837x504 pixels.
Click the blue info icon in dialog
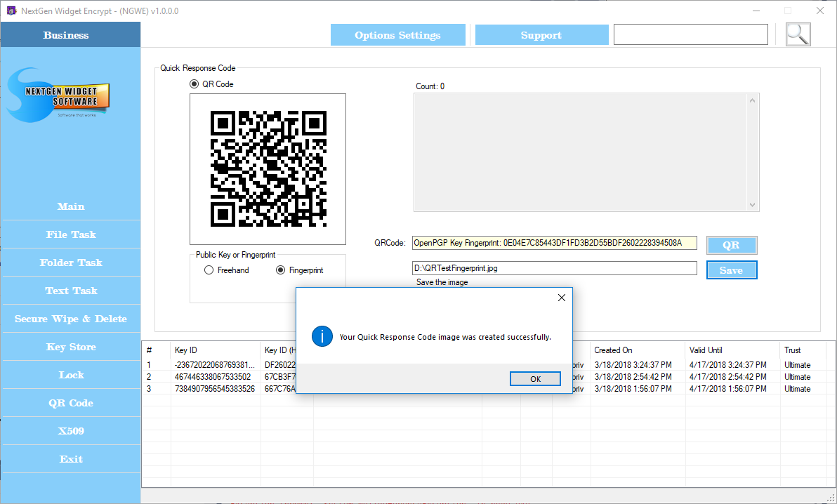[x=322, y=336]
